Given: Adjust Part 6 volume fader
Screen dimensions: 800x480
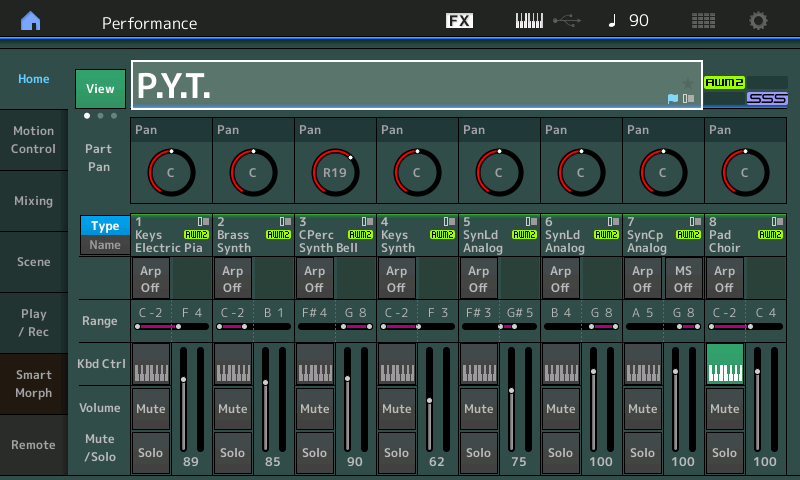Looking at the screenshot, I should [x=593, y=371].
